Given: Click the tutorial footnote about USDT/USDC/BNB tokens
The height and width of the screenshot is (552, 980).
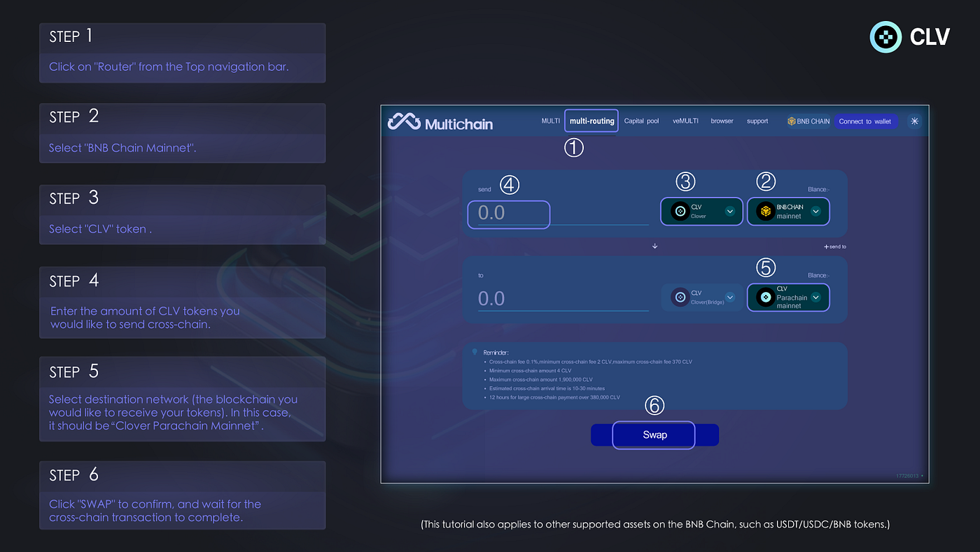Looking at the screenshot, I should (x=655, y=525).
